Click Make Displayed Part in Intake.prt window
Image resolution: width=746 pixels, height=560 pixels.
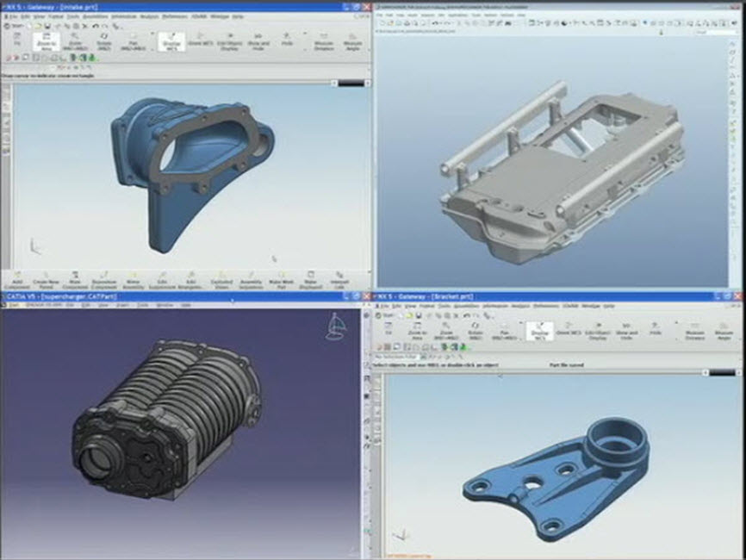[x=310, y=281]
